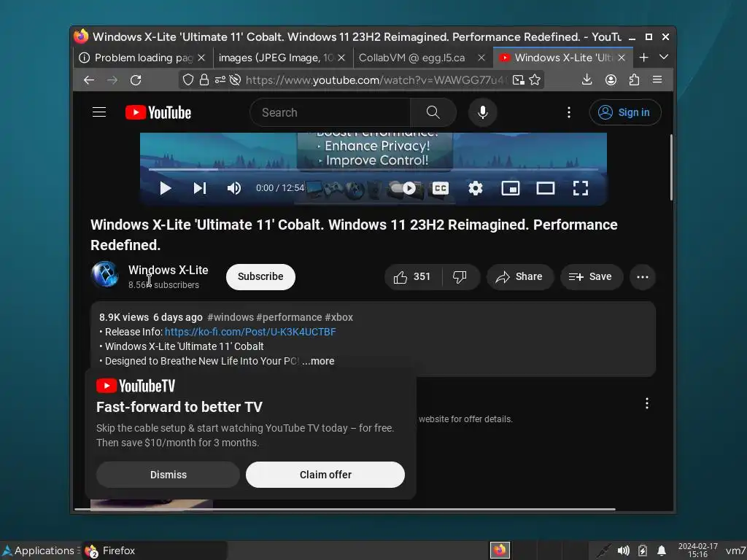
Task: Click the YouTube URL in address bar
Action: coord(376,80)
